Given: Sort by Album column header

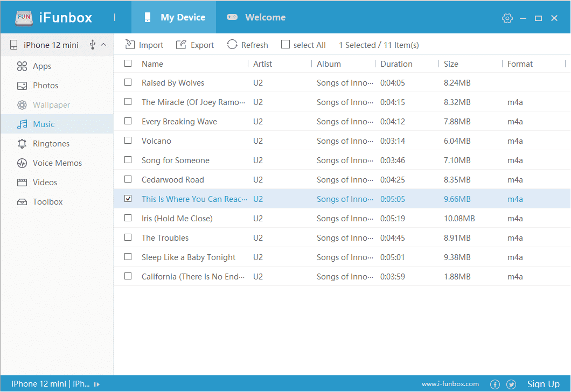Looking at the screenshot, I should click(329, 64).
